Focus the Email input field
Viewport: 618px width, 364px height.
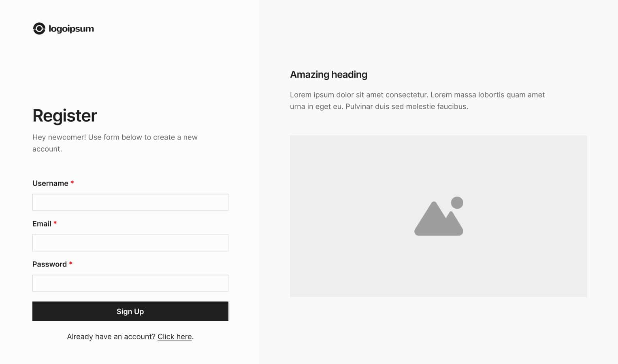click(x=130, y=243)
